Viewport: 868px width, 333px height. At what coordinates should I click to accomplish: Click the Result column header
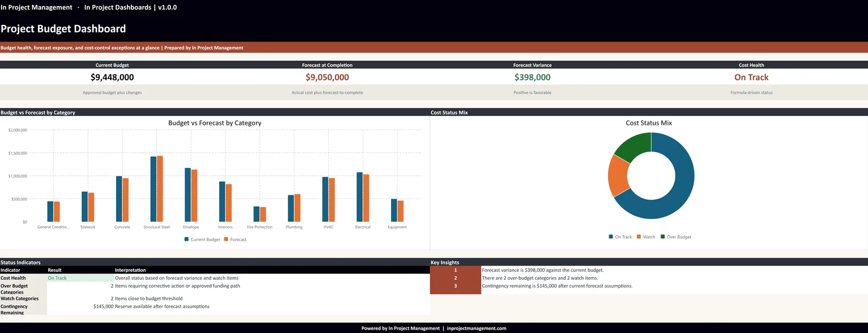pos(55,270)
